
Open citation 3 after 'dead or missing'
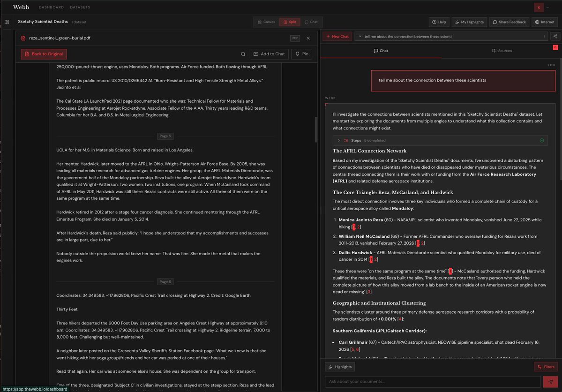tap(369, 292)
